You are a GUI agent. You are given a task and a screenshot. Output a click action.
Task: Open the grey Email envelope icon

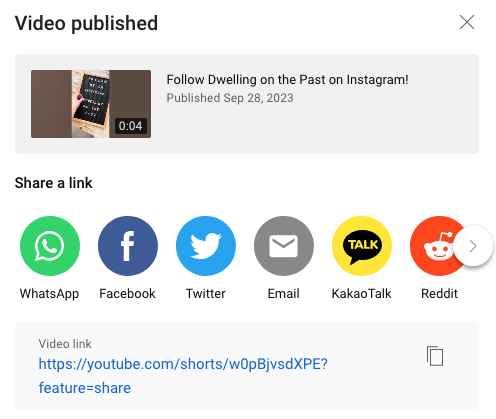[284, 246]
